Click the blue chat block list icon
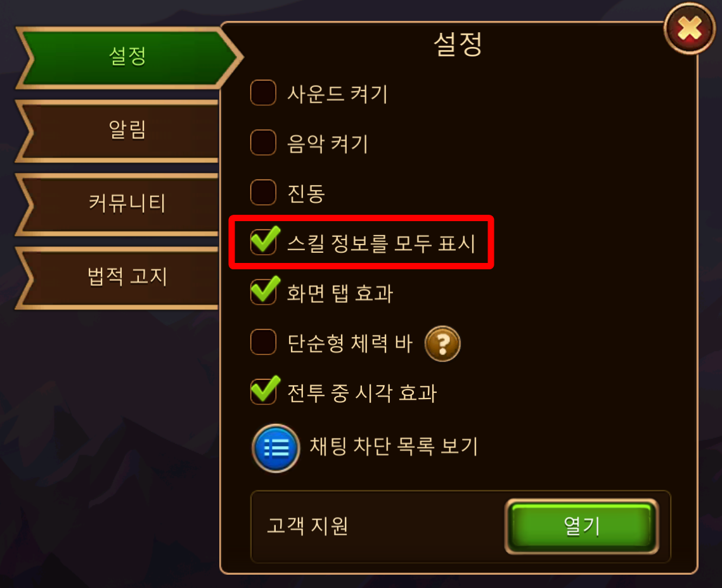This screenshot has height=588, width=722. [276, 448]
